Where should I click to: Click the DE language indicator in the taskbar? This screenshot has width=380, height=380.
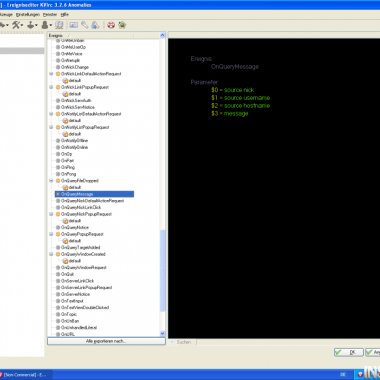click(x=343, y=375)
